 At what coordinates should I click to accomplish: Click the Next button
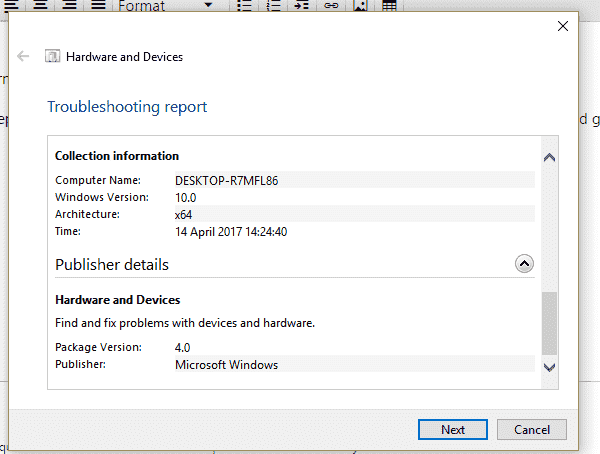[x=453, y=430]
